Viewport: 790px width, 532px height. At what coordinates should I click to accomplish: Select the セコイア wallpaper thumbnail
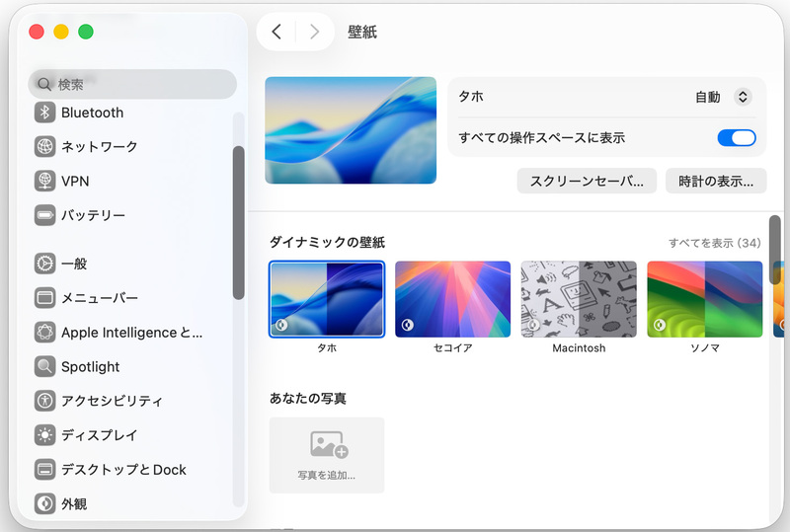(x=453, y=299)
